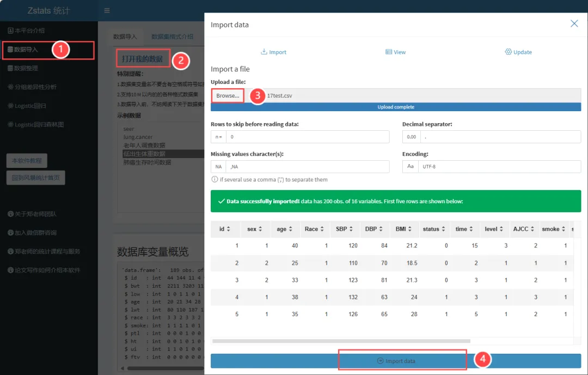Click the Import data button
The width and height of the screenshot is (588, 375).
pyautogui.click(x=396, y=361)
